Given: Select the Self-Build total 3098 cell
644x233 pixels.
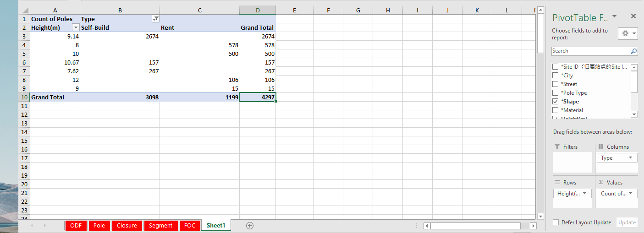Looking at the screenshot, I should [120, 97].
